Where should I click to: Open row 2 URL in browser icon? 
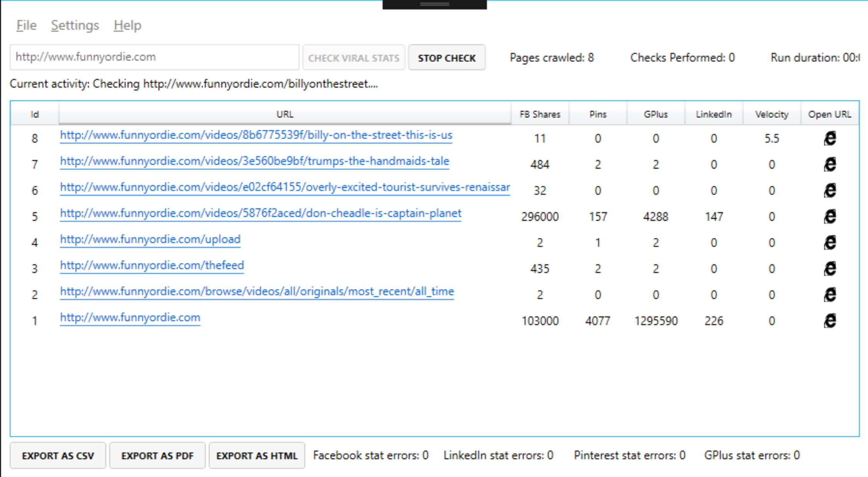[x=830, y=295]
